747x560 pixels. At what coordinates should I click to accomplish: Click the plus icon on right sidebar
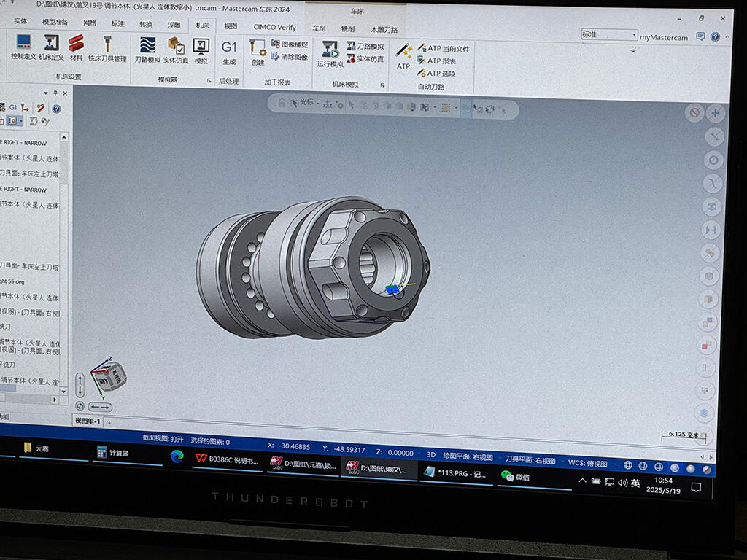(715, 113)
